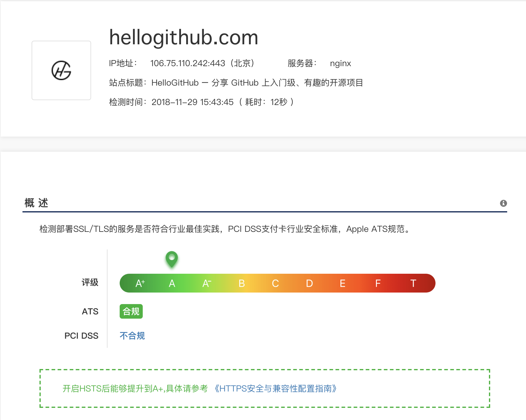Click the C grade on rating bar
526x420 pixels.
coord(275,283)
